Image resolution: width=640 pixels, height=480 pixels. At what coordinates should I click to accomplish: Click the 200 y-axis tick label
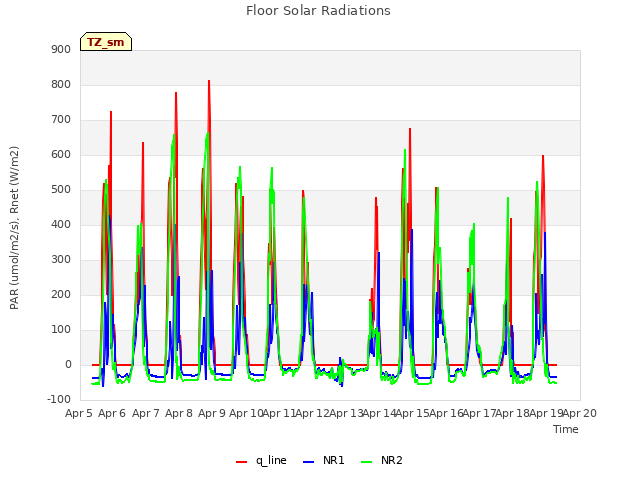coord(61,295)
